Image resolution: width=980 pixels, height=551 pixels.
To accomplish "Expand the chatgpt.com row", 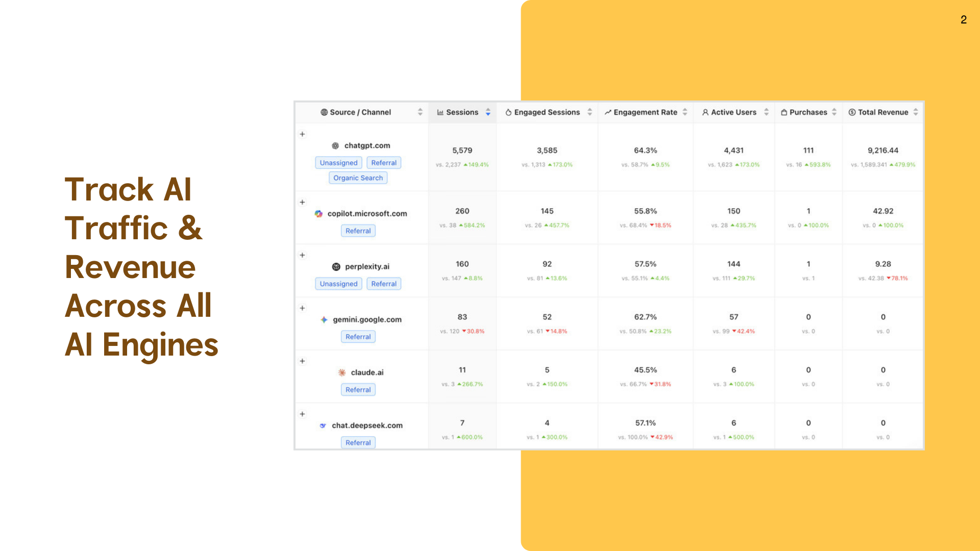I will click(x=302, y=134).
